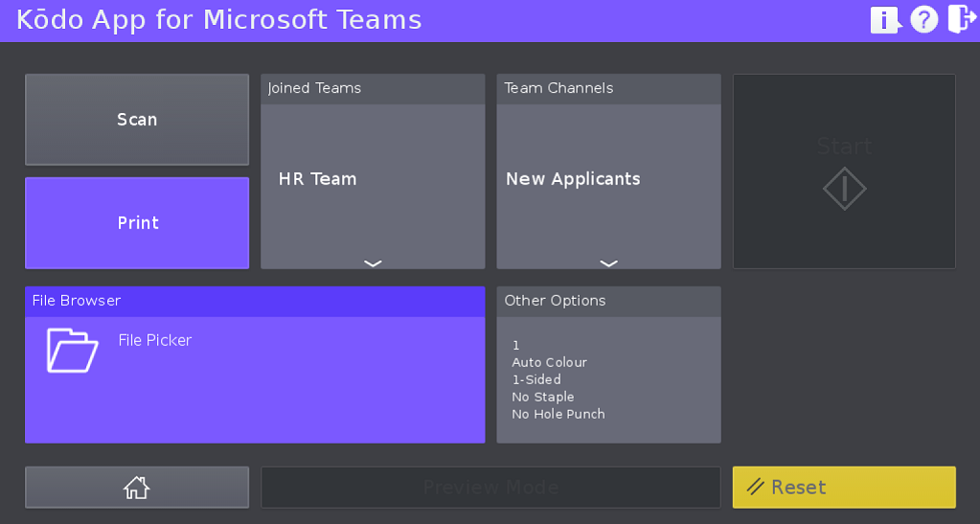The image size is (980, 524).
Task: Open the information icon in the title bar
Action: tap(883, 20)
